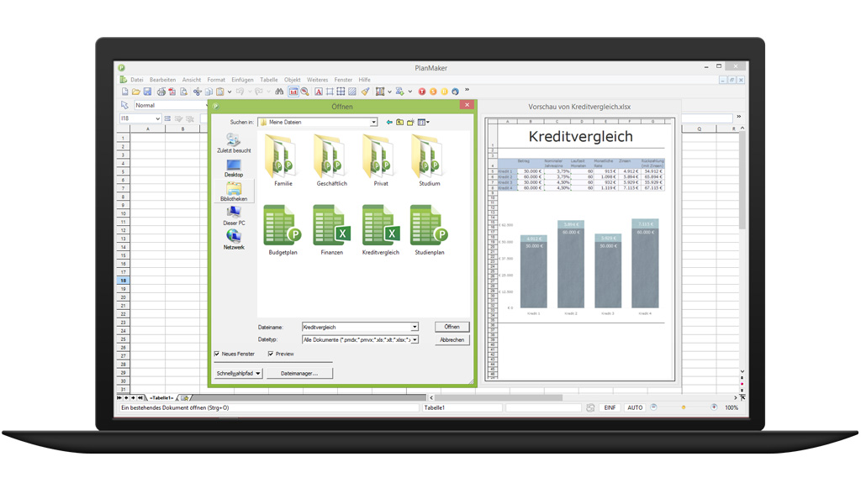Click the Create new folder icon
The height and width of the screenshot is (504, 861).
click(410, 123)
